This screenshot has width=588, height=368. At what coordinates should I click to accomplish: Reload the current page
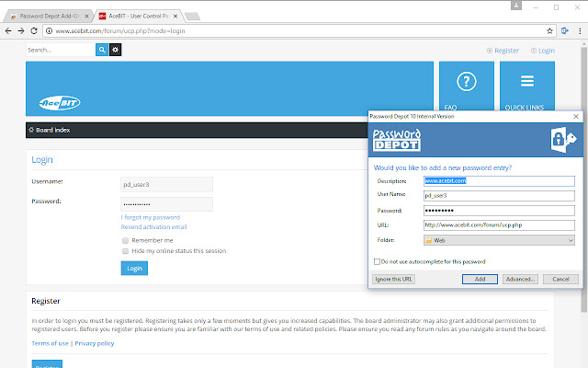pyautogui.click(x=34, y=31)
